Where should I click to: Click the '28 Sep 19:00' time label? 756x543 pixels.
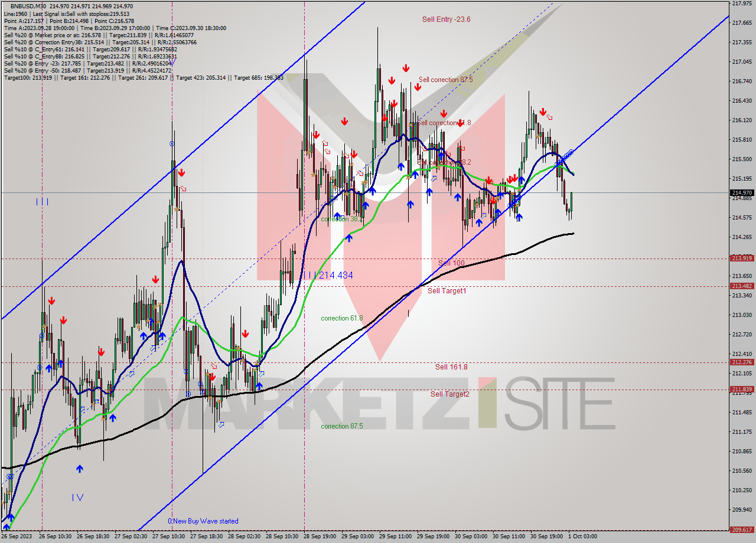click(320, 537)
